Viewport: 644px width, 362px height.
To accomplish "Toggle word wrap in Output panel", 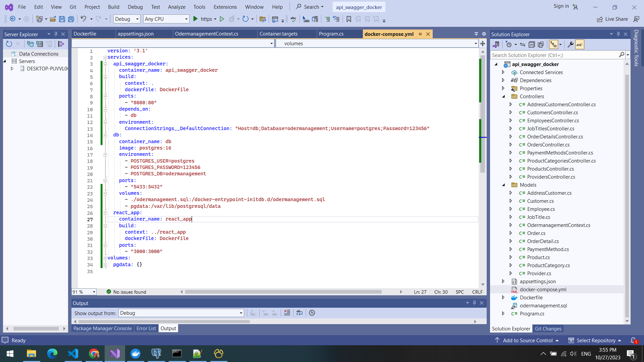I will pos(300,313).
